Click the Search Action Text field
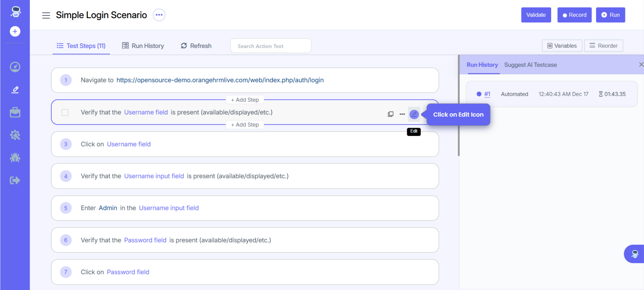The width and height of the screenshot is (644, 290). [270, 46]
